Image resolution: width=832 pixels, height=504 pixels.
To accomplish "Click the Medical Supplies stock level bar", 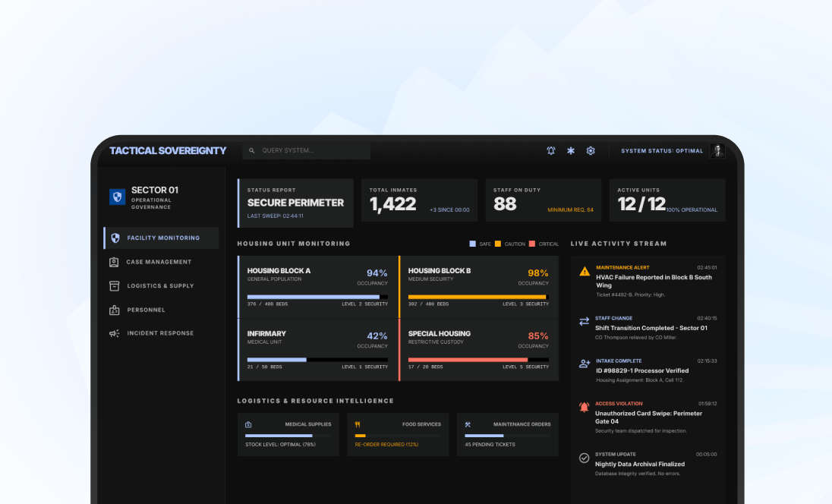I will coord(281,433).
